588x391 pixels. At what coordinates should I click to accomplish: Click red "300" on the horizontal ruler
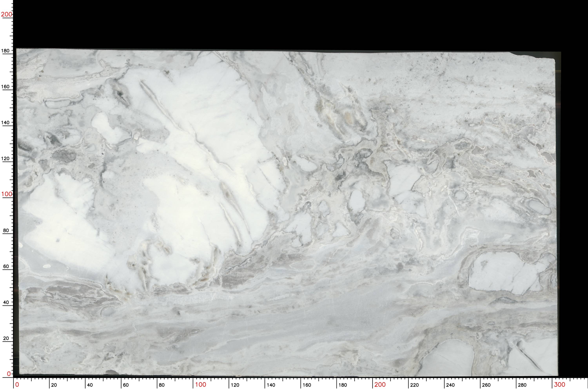560,385
